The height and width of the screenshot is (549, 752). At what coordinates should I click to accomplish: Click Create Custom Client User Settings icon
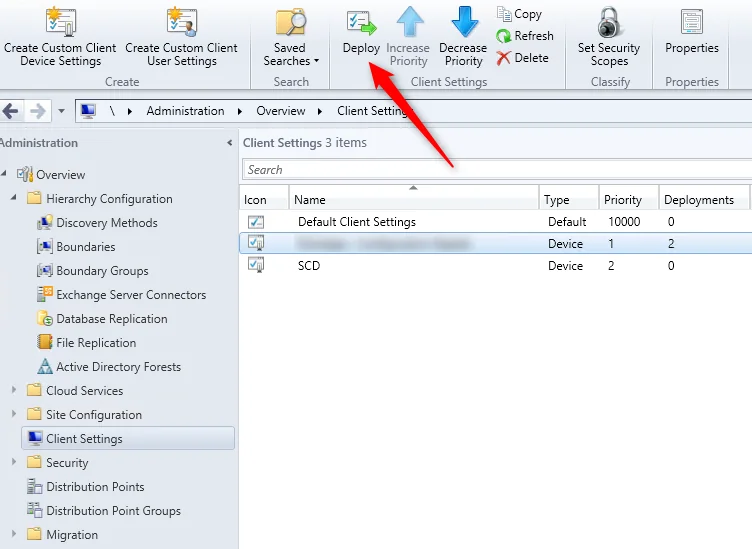(x=182, y=22)
